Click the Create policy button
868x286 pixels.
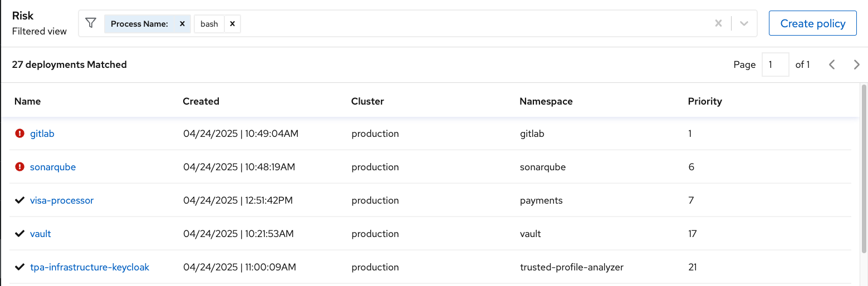pos(813,23)
